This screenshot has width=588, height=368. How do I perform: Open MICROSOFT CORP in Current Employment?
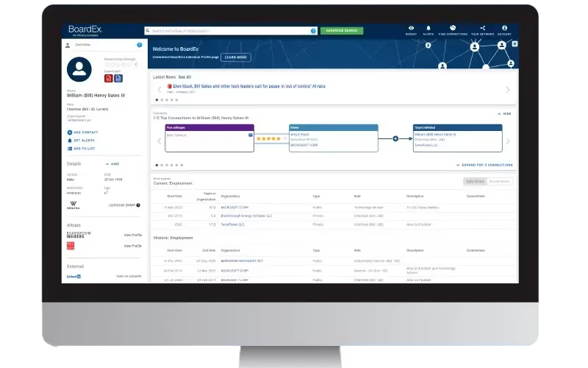click(234, 208)
